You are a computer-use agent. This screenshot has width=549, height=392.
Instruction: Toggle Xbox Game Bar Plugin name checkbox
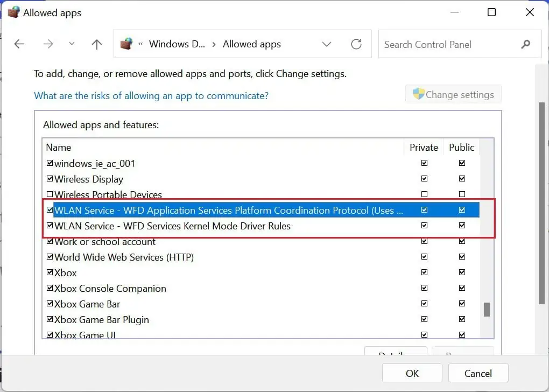[50, 319]
